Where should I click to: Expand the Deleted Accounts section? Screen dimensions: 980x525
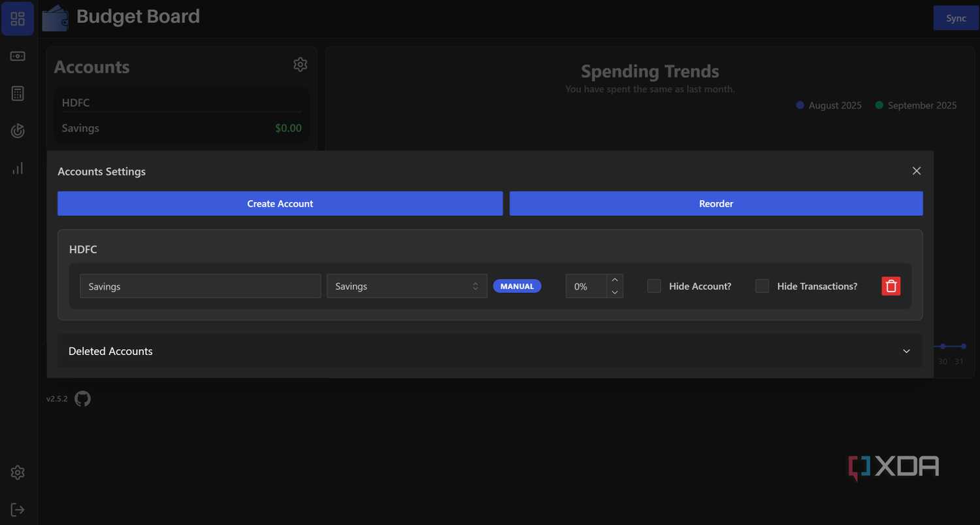(x=490, y=351)
